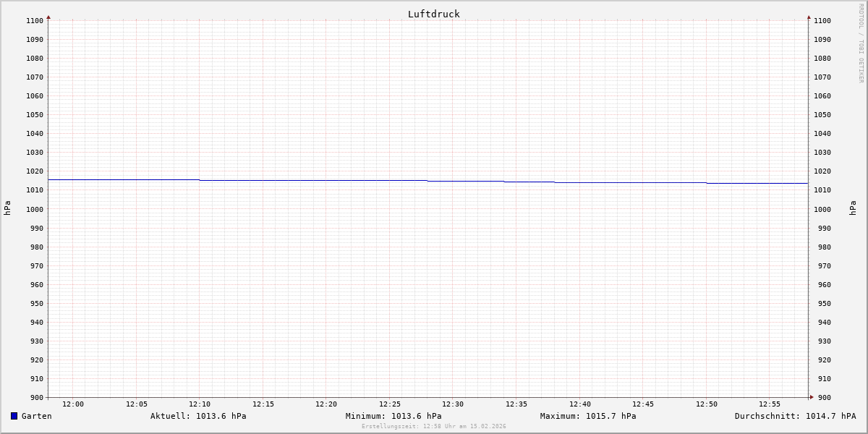
Task: Click the 12:55 time axis label
Action: 770,404
